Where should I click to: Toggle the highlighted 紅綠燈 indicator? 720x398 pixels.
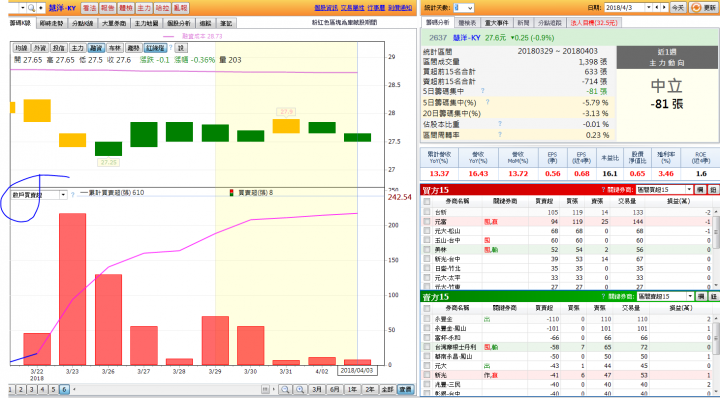pyautogui.click(x=155, y=48)
